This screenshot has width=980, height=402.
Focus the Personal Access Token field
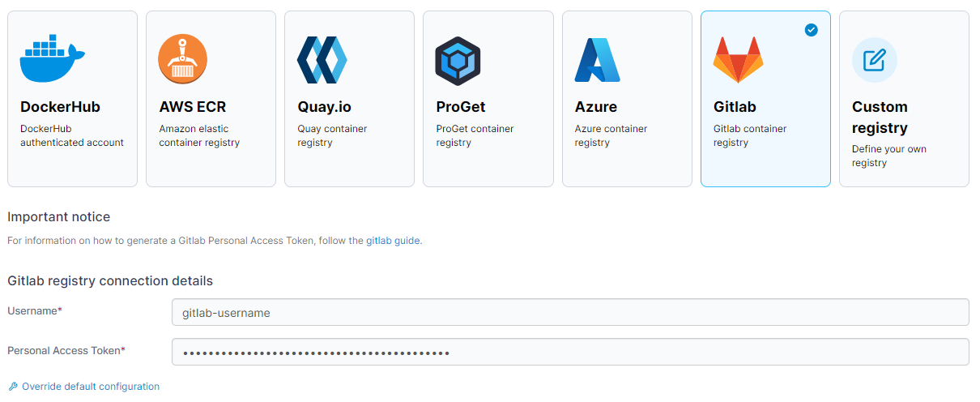point(569,352)
